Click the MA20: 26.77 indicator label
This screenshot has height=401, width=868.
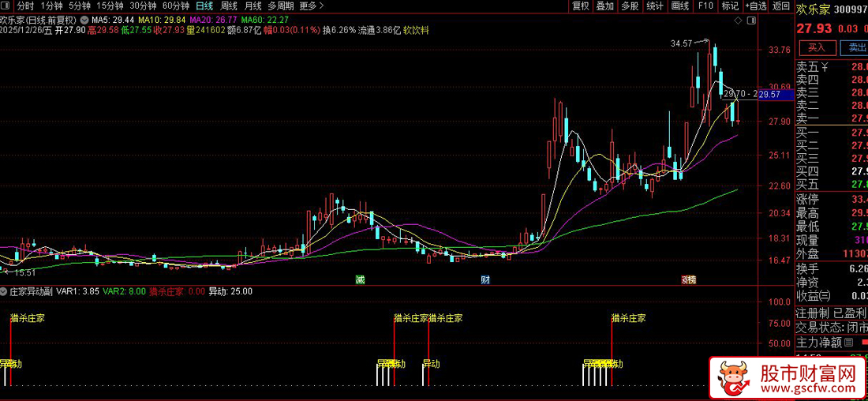213,20
